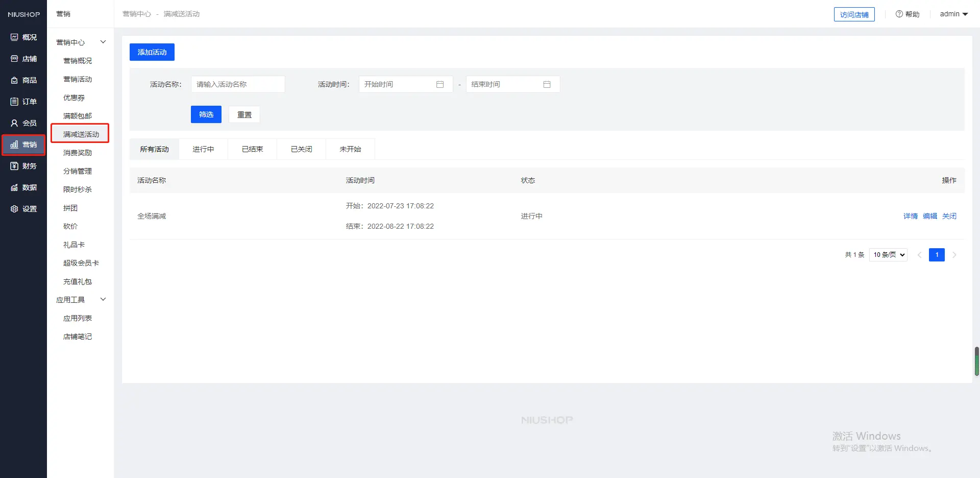Viewport: 980px width, 478px height.
Task: Collapse the 应用工具 menu group
Action: (103, 299)
